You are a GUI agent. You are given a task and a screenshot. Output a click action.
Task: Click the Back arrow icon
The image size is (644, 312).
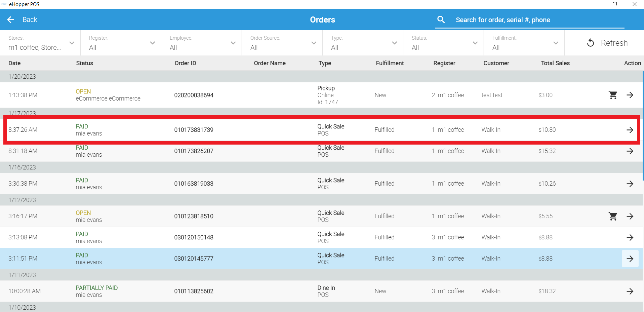(x=11, y=19)
